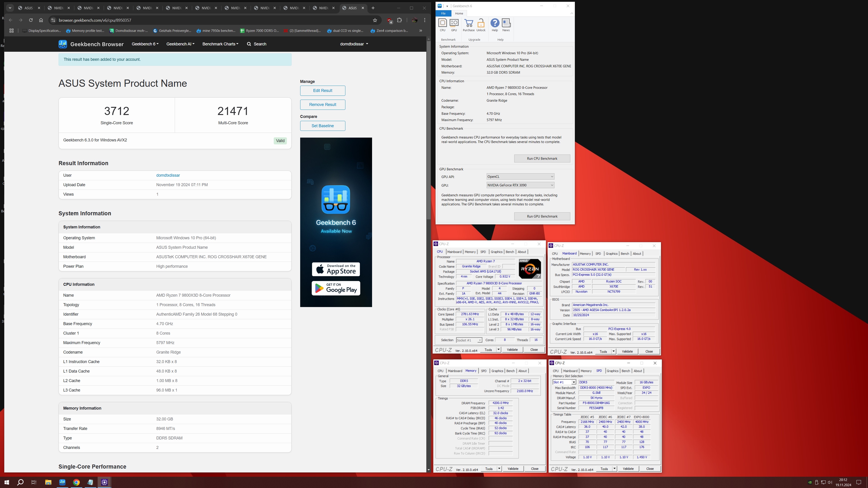868x488 pixels.
Task: Open the CPU benchmark icon in Geekbench ribbon
Action: pos(442,25)
